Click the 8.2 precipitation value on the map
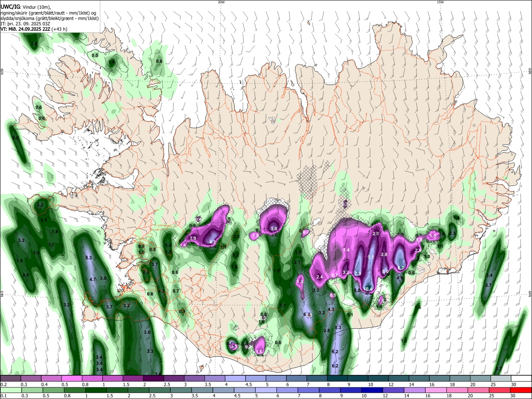 pos(401,268)
